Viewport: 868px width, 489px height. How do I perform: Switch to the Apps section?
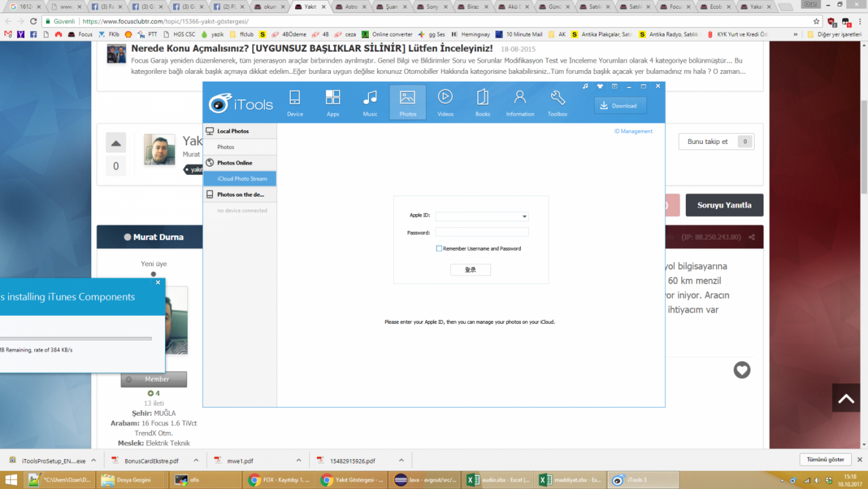(333, 103)
